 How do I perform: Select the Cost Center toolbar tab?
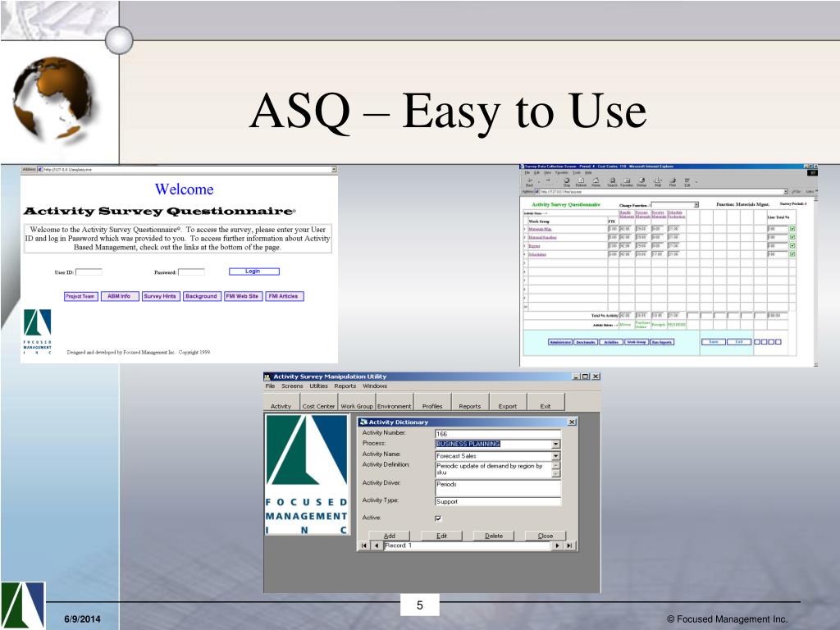(x=318, y=402)
